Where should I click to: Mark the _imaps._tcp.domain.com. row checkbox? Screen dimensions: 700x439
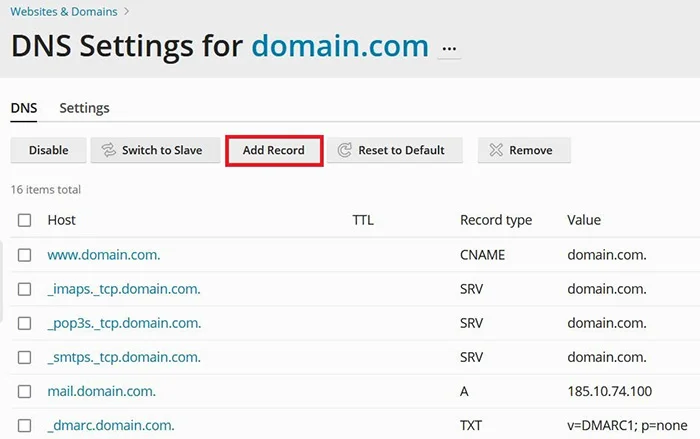tap(25, 289)
